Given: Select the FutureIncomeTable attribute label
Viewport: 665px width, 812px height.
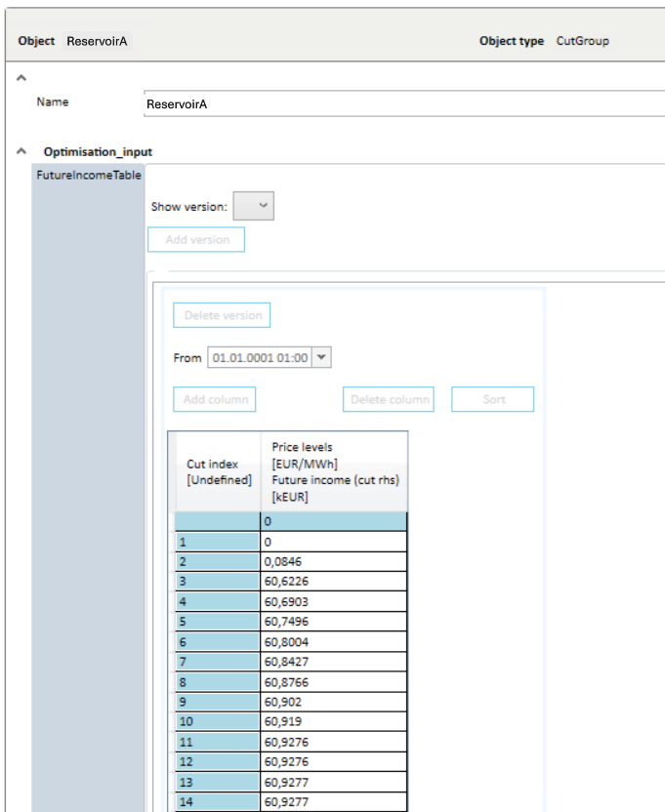Looking at the screenshot, I should click(x=89, y=176).
